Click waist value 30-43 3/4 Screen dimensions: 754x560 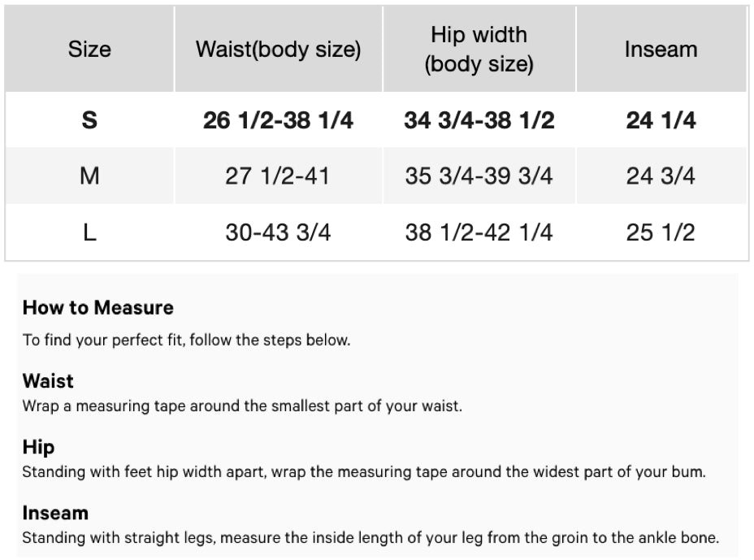278,232
